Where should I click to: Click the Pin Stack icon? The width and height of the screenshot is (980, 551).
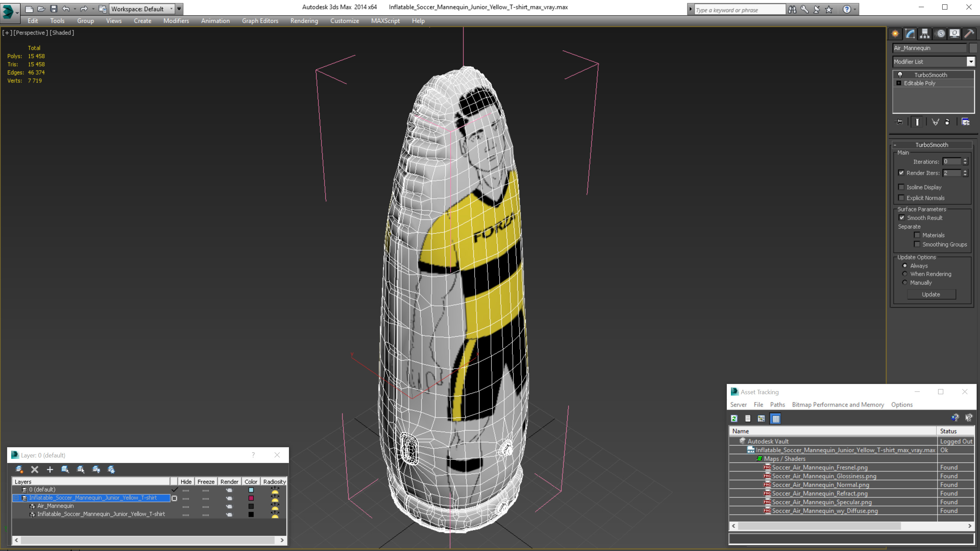pos(899,122)
